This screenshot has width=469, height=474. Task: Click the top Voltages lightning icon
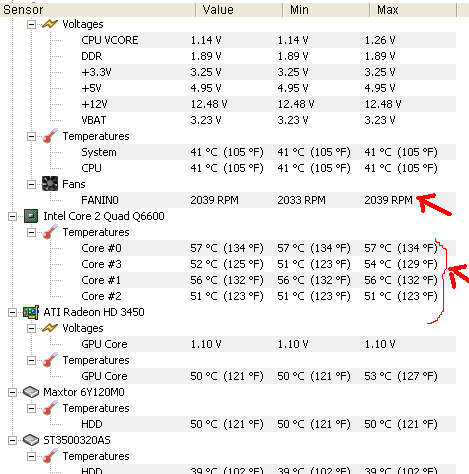point(50,24)
